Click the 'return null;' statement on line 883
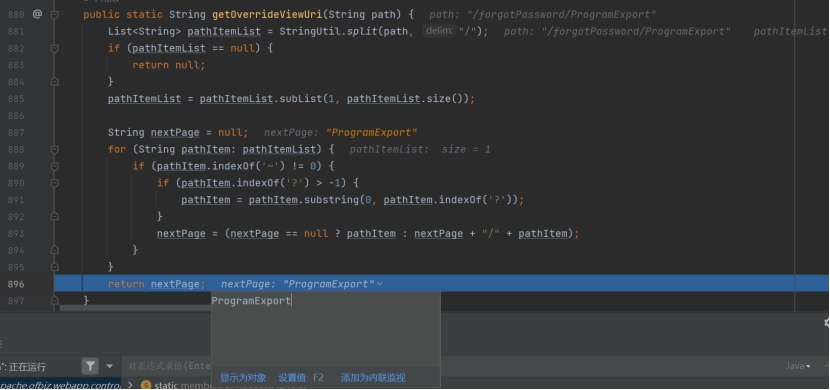 (168, 65)
